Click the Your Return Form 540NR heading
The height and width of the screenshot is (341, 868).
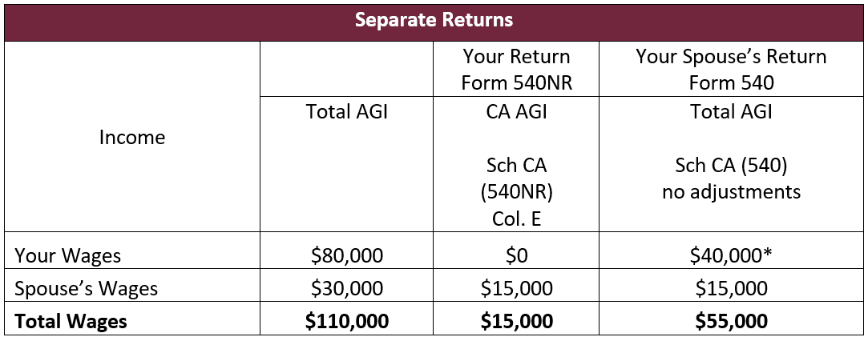coord(516,69)
